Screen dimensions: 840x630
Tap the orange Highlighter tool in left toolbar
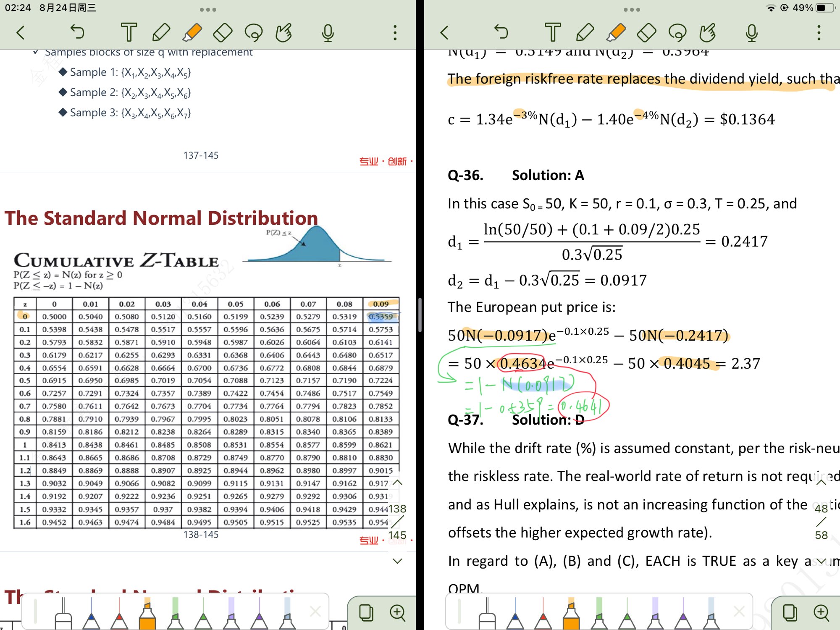[x=192, y=32]
